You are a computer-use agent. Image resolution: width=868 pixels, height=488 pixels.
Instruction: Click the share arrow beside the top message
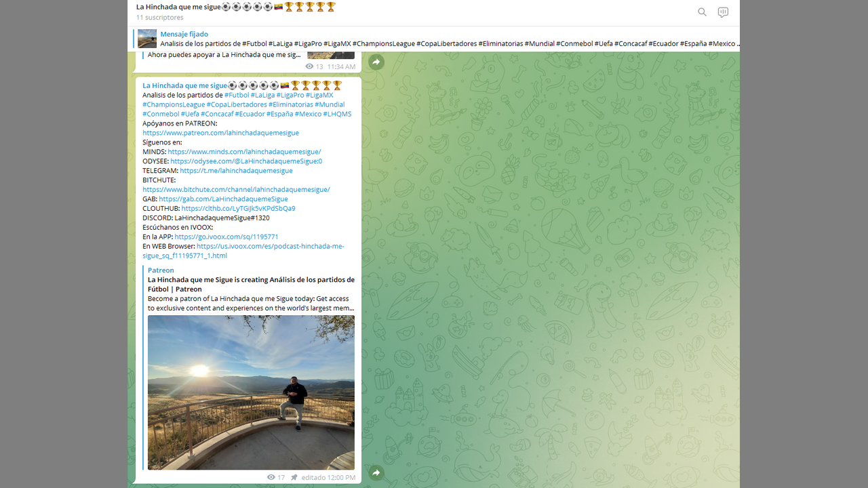coord(376,62)
